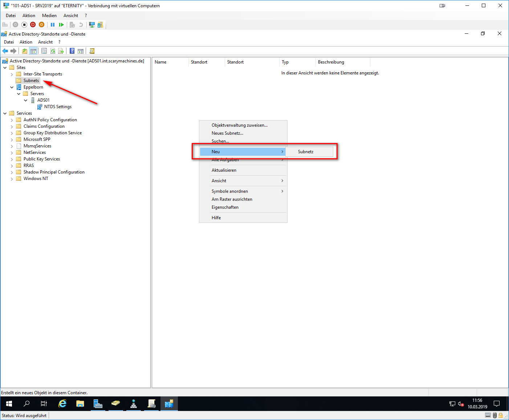Collapse the Eppelborn site node

tap(12, 87)
